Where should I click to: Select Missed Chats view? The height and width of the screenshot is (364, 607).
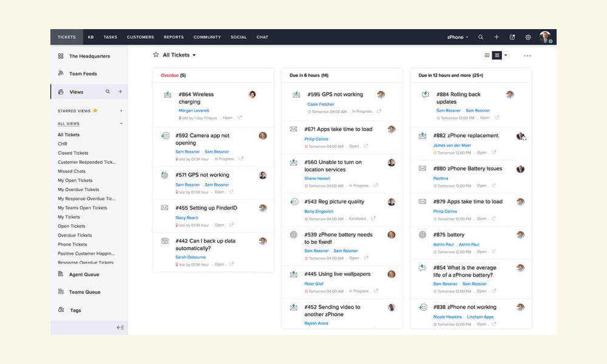(x=72, y=171)
